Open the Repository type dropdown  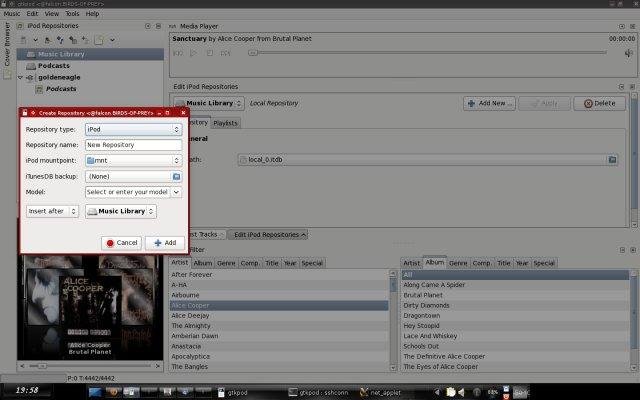pyautogui.click(x=132, y=129)
